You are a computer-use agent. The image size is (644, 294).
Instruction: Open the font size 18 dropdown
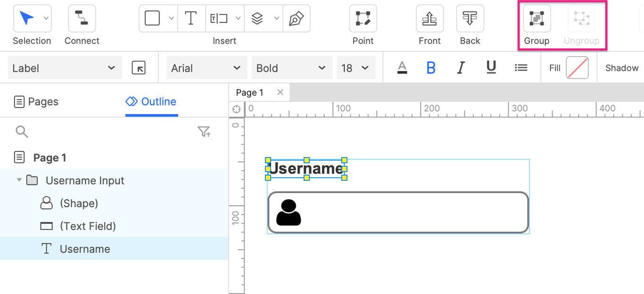click(x=356, y=68)
